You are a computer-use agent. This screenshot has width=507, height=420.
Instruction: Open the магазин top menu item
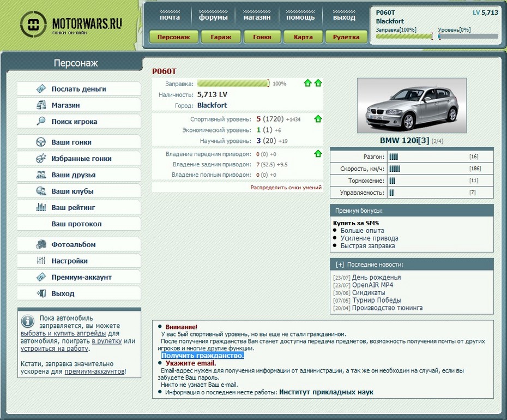click(257, 17)
